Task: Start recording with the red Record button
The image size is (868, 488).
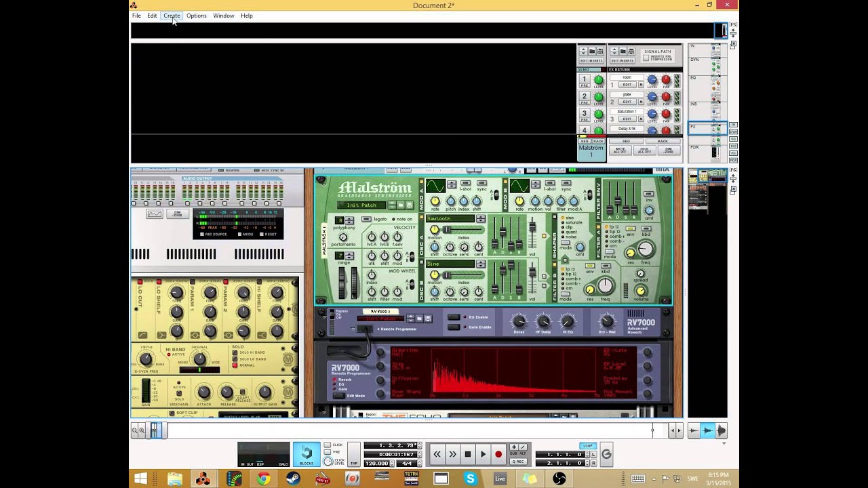Action: pos(498,454)
